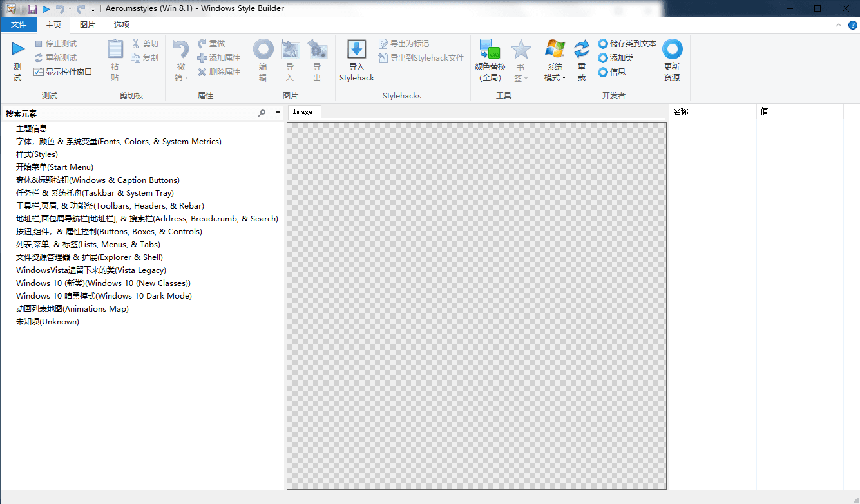Click the 重载 refresh arrows icon

(582, 49)
